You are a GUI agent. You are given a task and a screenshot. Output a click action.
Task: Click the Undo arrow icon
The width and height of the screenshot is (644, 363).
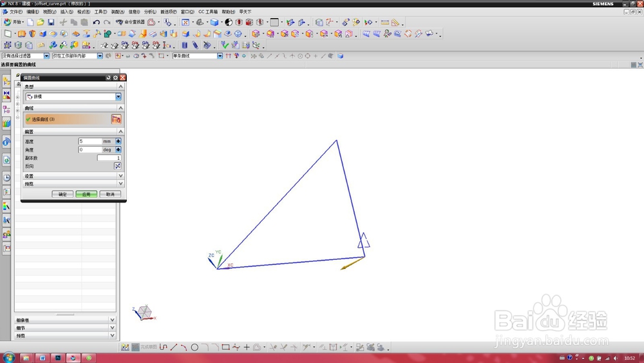(97, 22)
